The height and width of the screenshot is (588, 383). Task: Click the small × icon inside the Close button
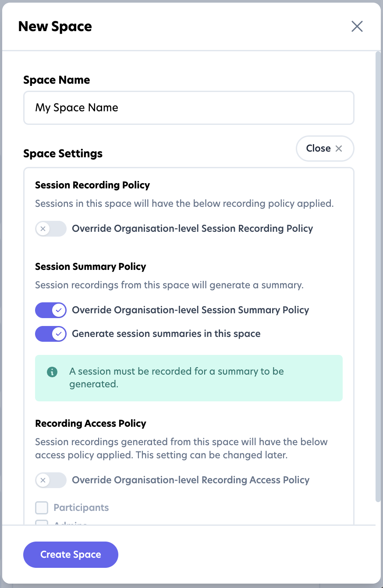339,149
